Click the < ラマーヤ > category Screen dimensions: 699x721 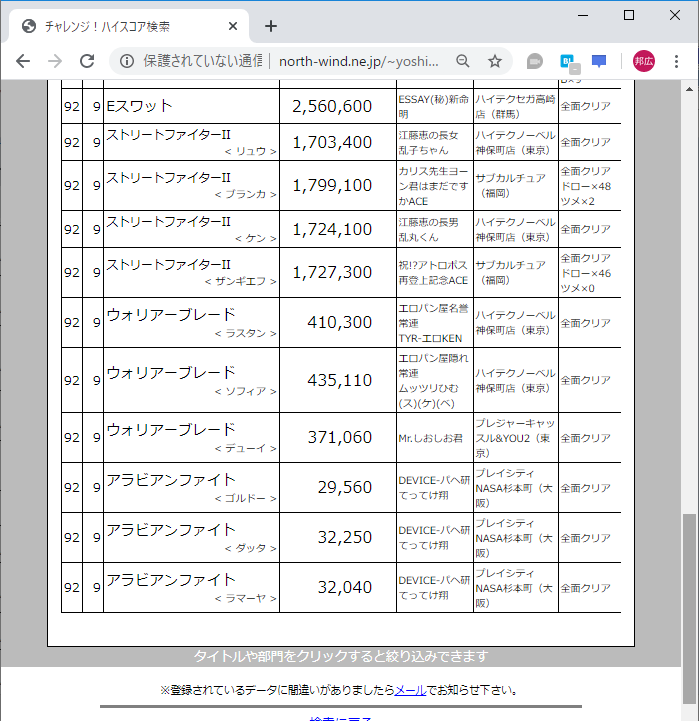[x=246, y=598]
